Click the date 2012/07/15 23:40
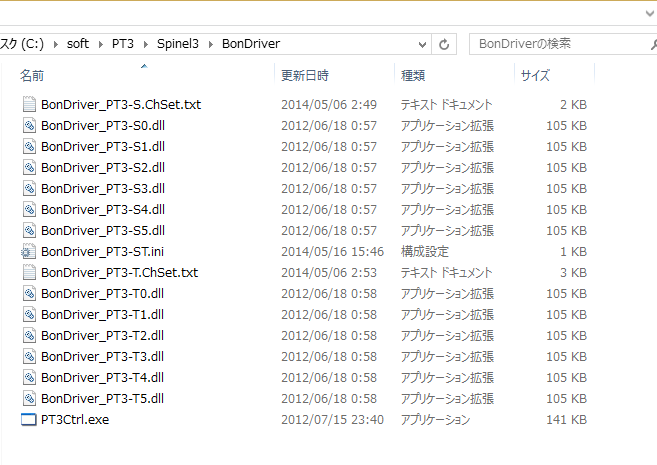657x465 pixels. tap(332, 419)
